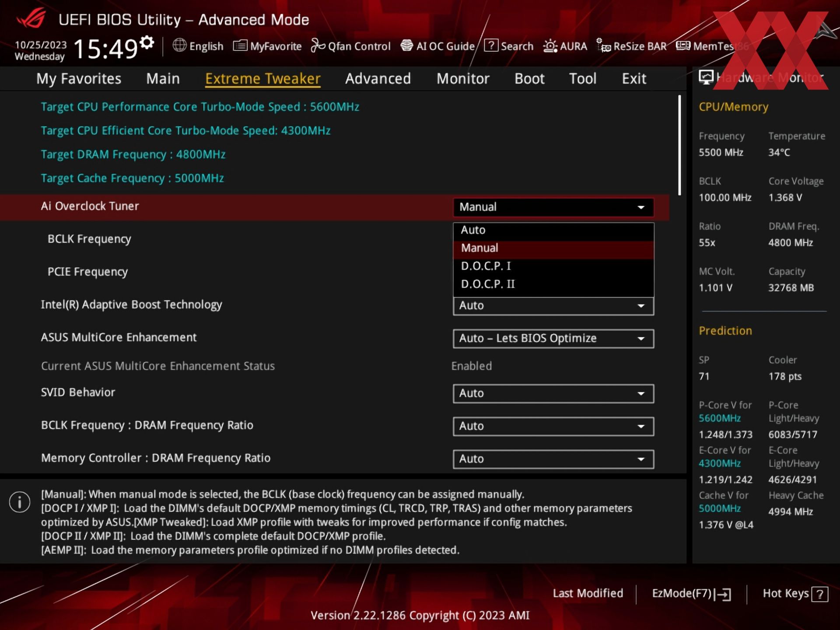
Task: Click the Ai Overclock Tuner label
Action: coord(90,206)
